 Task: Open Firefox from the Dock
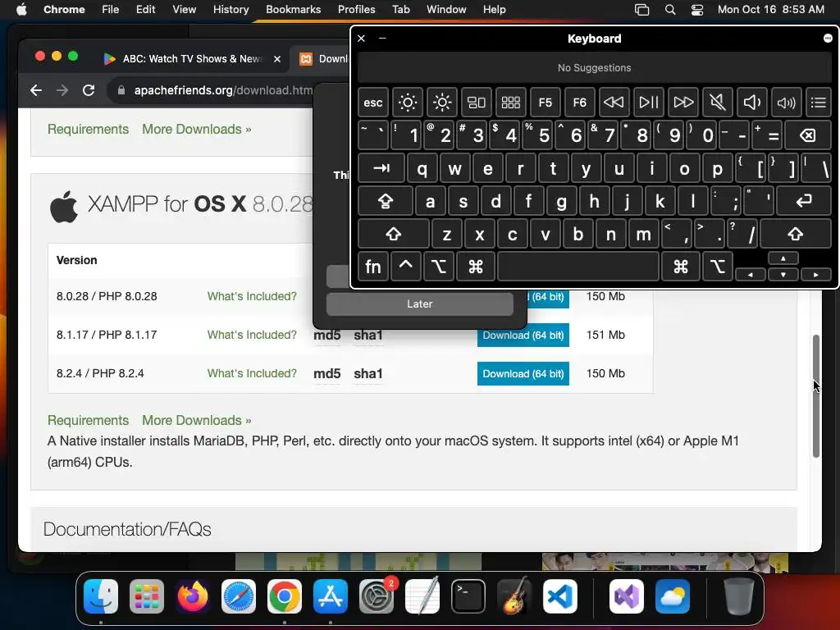tap(192, 596)
